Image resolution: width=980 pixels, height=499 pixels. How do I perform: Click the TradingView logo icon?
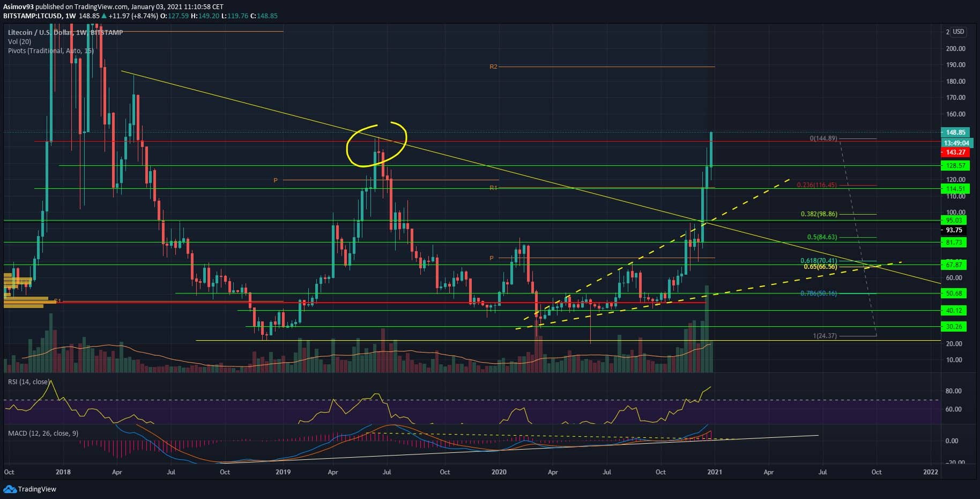pyautogui.click(x=10, y=489)
